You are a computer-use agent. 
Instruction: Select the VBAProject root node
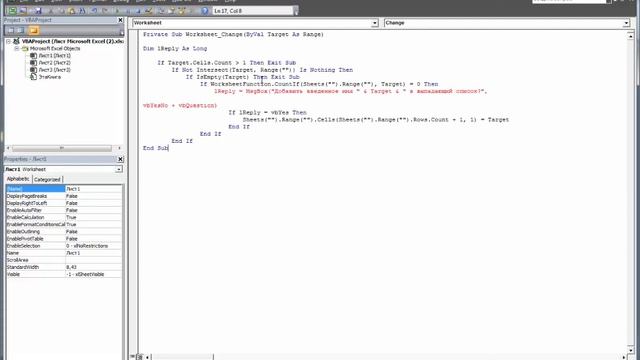pyautogui.click(x=73, y=41)
